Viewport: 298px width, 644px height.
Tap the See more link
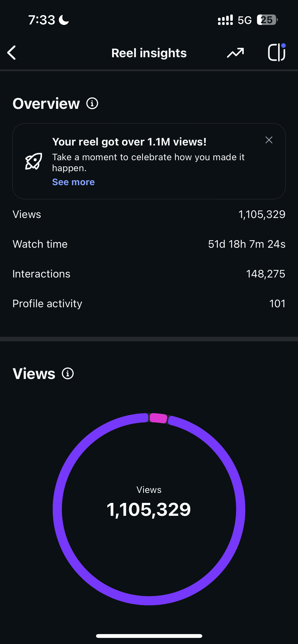pos(73,182)
